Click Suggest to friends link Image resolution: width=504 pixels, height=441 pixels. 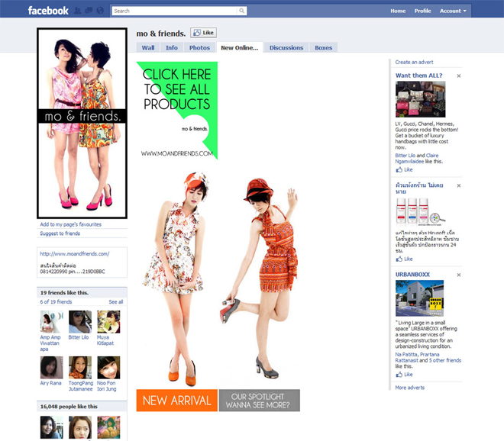(60, 233)
